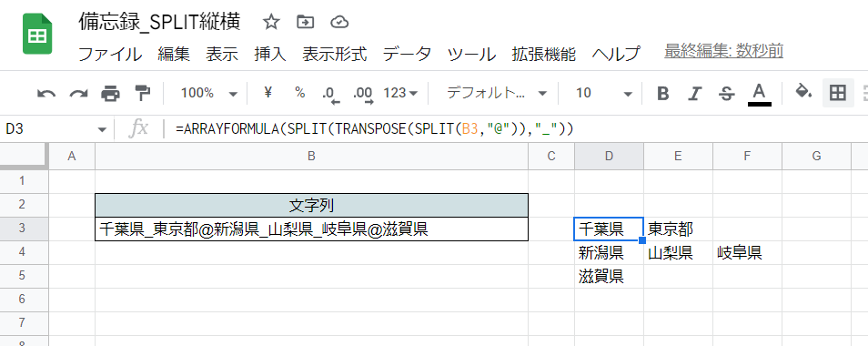Viewport: 868px width, 346px height.
Task: Click the select-all corner box
Action: (x=25, y=157)
